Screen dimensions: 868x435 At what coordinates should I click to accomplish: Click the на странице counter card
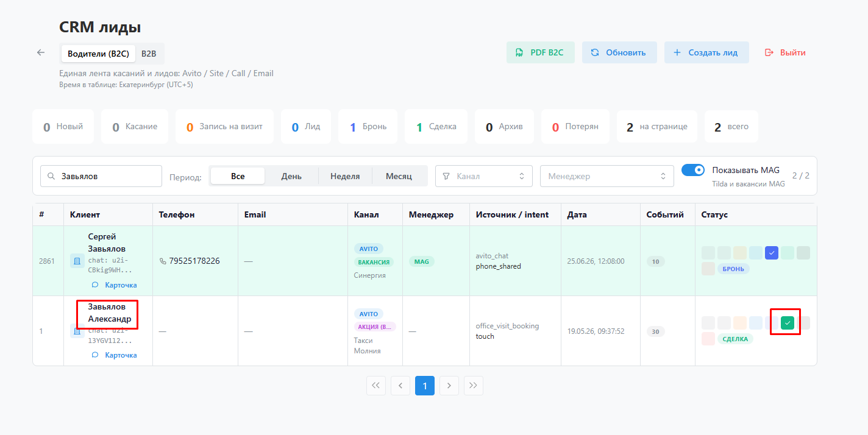[x=657, y=127]
